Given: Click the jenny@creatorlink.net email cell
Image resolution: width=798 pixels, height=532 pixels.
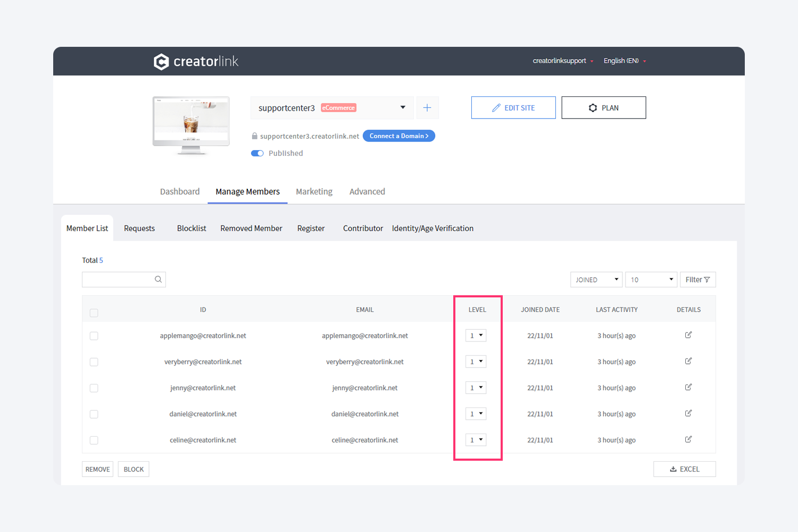Looking at the screenshot, I should [365, 388].
